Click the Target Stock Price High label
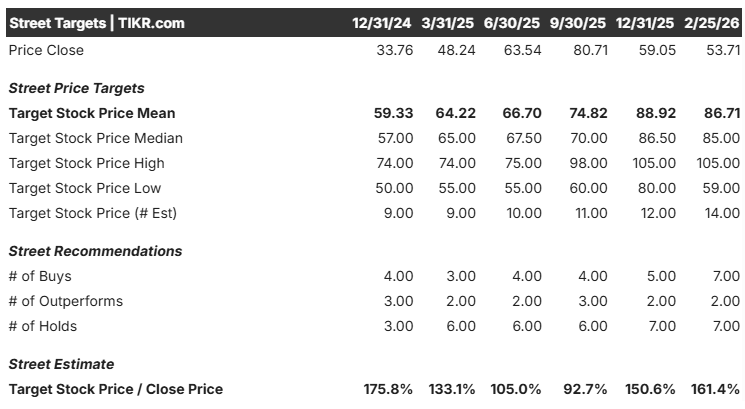Screen dimensions: 745x409 (x=86, y=163)
